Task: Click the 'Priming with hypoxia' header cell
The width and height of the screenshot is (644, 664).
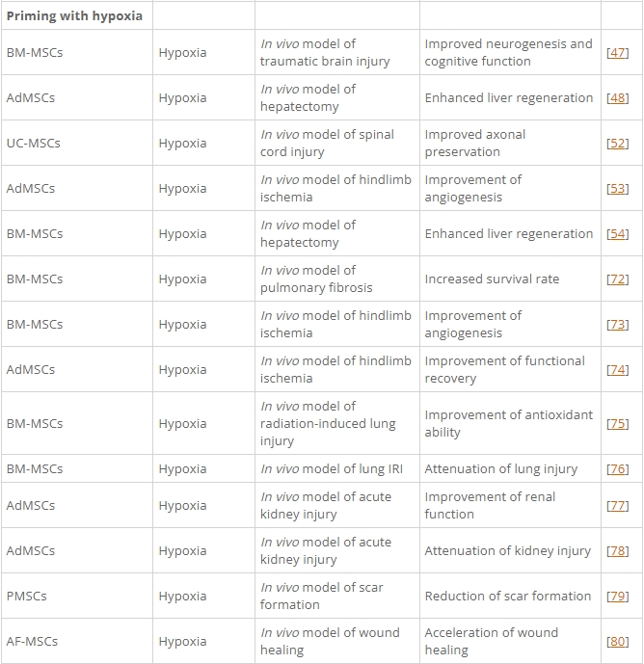Action: (74, 15)
